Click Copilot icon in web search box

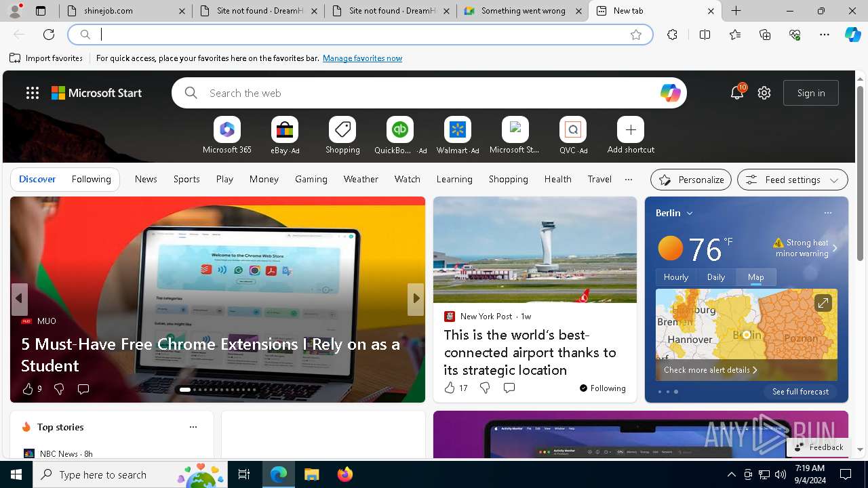670,93
